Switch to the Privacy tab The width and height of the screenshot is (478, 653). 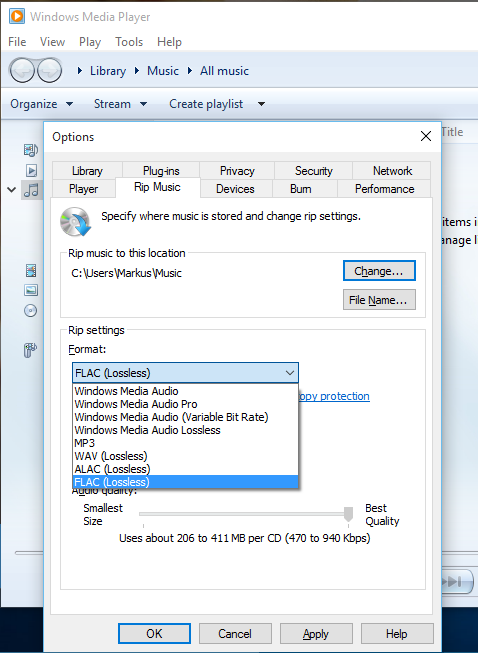[x=237, y=171]
